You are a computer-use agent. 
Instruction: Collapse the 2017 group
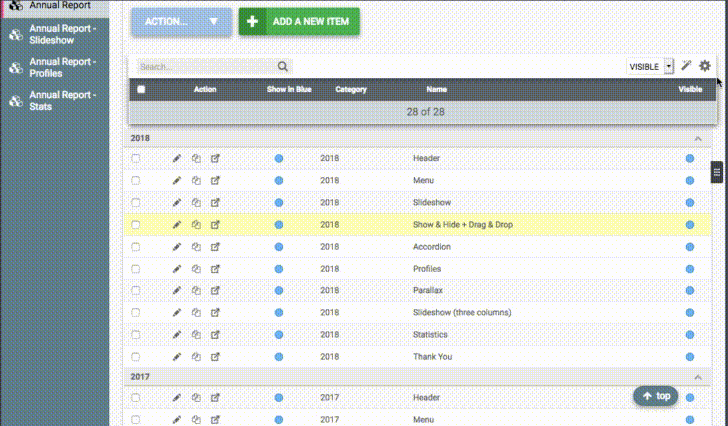coord(698,377)
